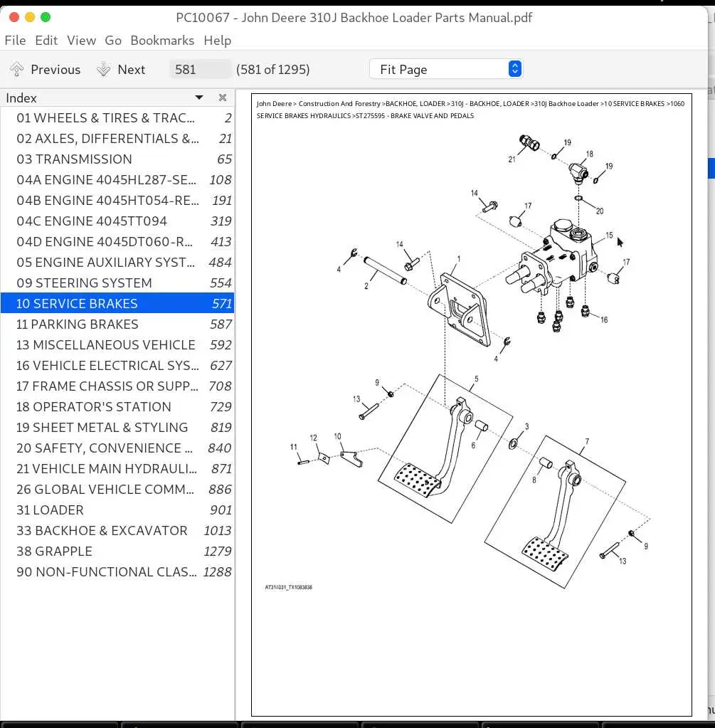Open the Help menu
Screen dimensions: 715x728
coord(217,41)
